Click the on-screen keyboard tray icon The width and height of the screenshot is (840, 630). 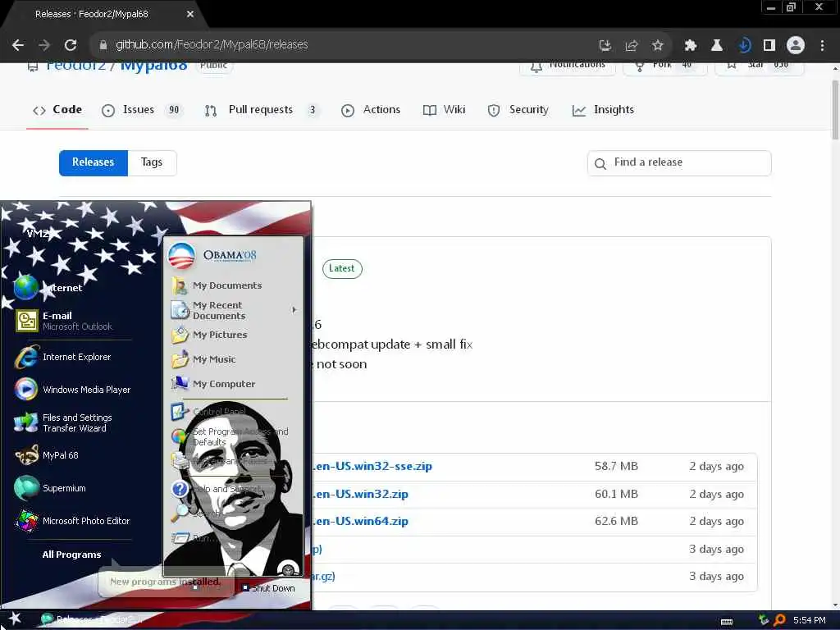pyautogui.click(x=727, y=622)
